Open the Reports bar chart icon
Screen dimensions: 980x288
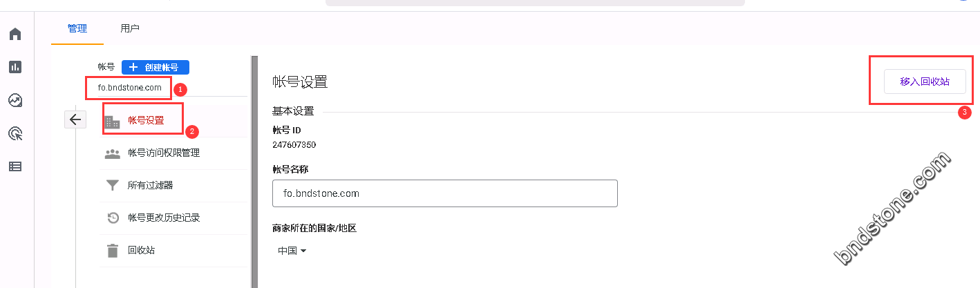15,67
